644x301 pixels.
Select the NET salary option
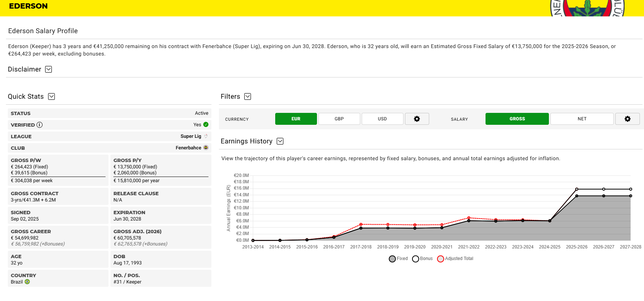pyautogui.click(x=582, y=119)
